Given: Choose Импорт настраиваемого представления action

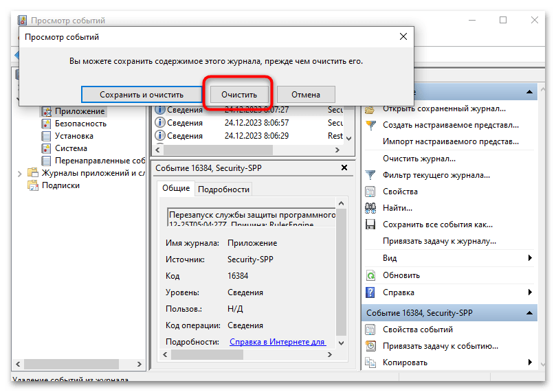Looking at the screenshot, I should point(451,141).
